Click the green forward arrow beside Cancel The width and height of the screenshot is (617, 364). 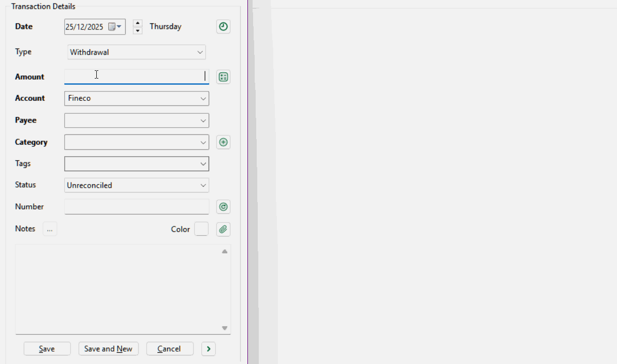tap(208, 349)
